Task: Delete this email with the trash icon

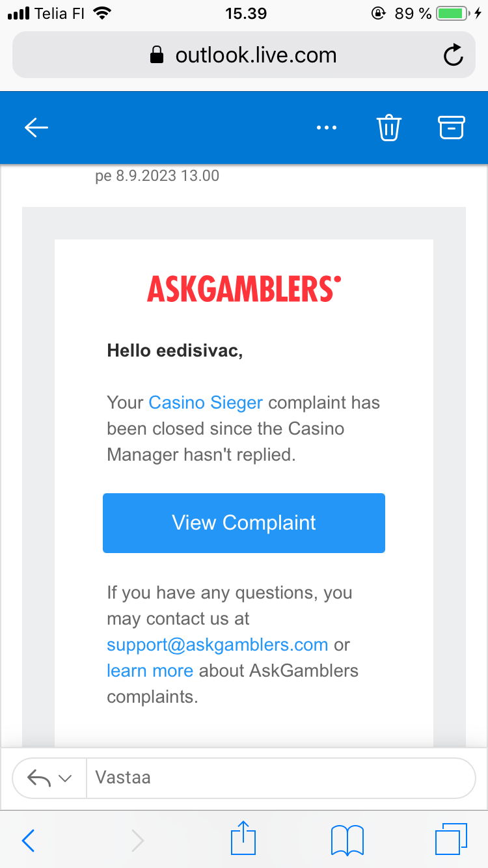Action: pos(389,128)
